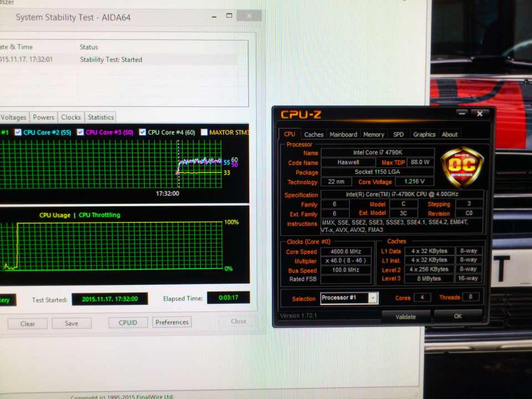Click the Core Speed 4600.6 MHz value
The image size is (532, 399).
tap(346, 252)
